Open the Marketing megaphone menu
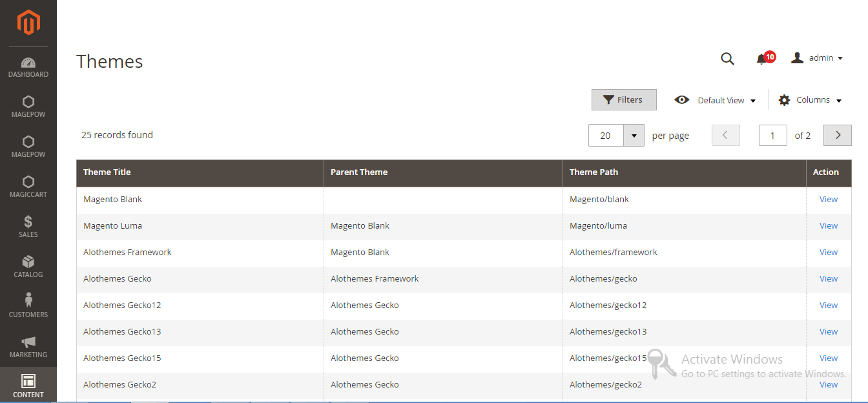 pyautogui.click(x=28, y=347)
